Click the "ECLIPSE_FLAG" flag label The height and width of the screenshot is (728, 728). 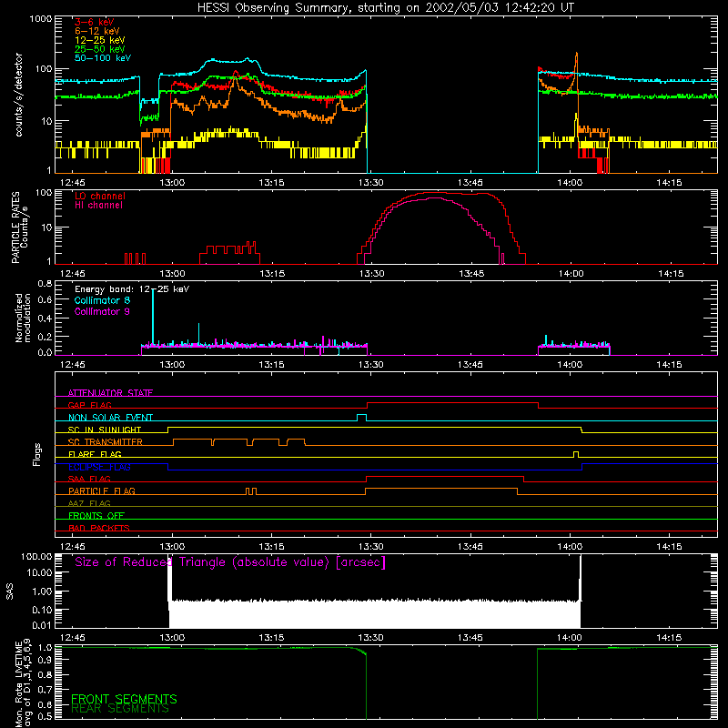coord(99,467)
